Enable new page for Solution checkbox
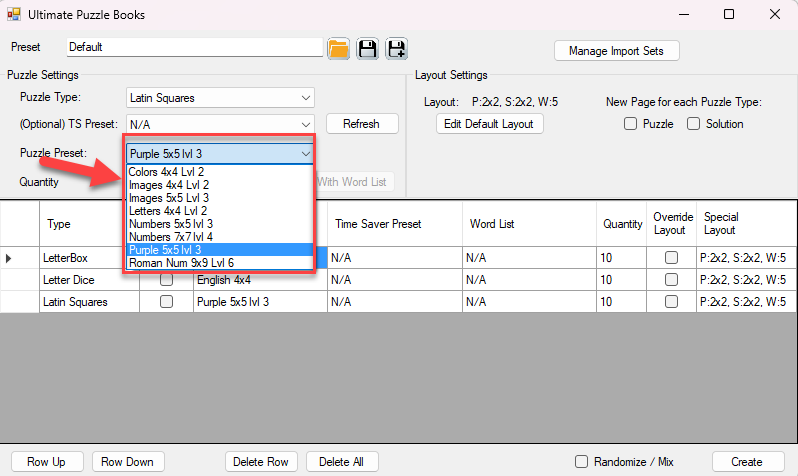Image resolution: width=798 pixels, height=476 pixels. (693, 124)
